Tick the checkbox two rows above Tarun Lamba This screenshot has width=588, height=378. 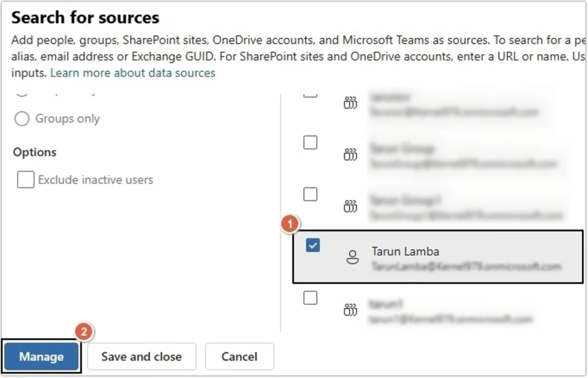pyautogui.click(x=310, y=142)
